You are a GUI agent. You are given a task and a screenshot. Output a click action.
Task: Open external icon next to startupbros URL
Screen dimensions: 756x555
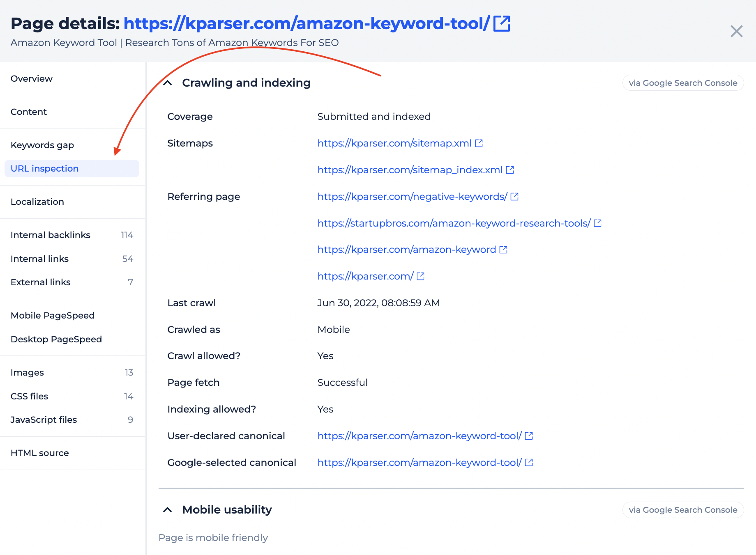coord(598,223)
